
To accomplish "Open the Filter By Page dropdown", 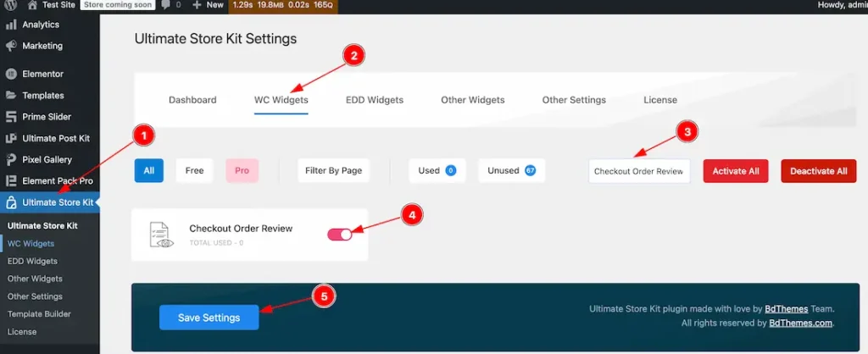I will 333,170.
